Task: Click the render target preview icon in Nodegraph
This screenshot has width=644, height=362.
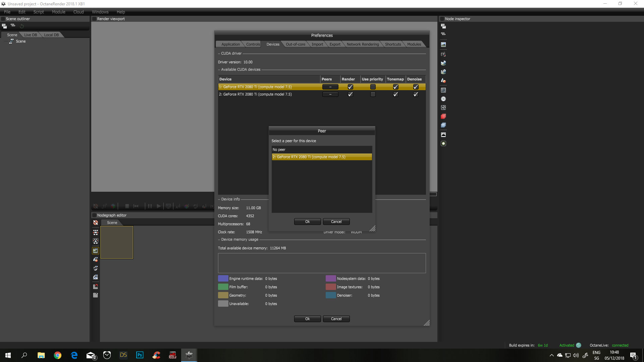Action: pos(96,251)
